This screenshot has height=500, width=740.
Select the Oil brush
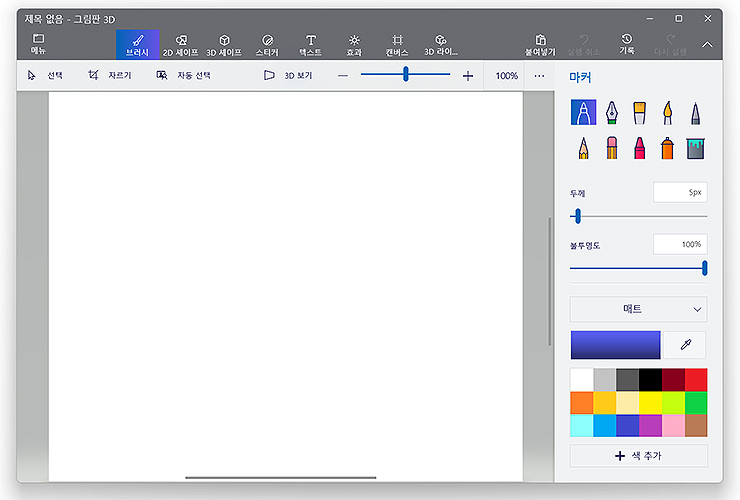coord(639,112)
